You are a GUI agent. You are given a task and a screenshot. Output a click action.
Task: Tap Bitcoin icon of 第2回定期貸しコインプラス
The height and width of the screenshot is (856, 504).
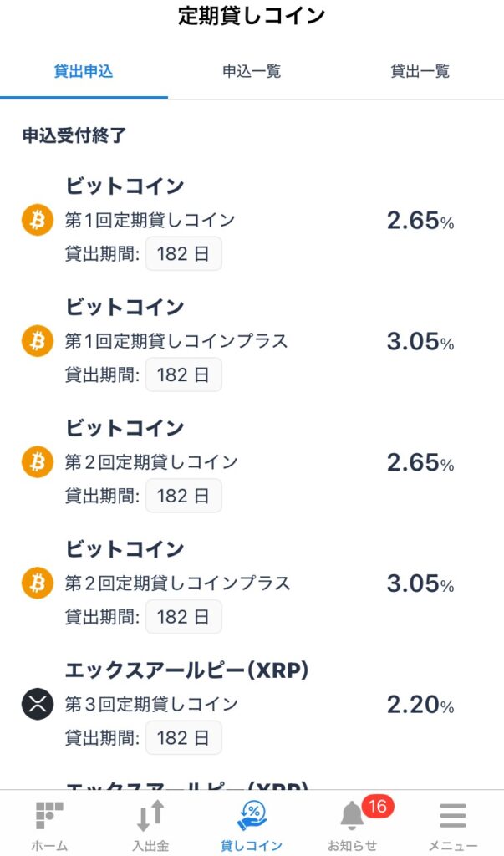37,583
